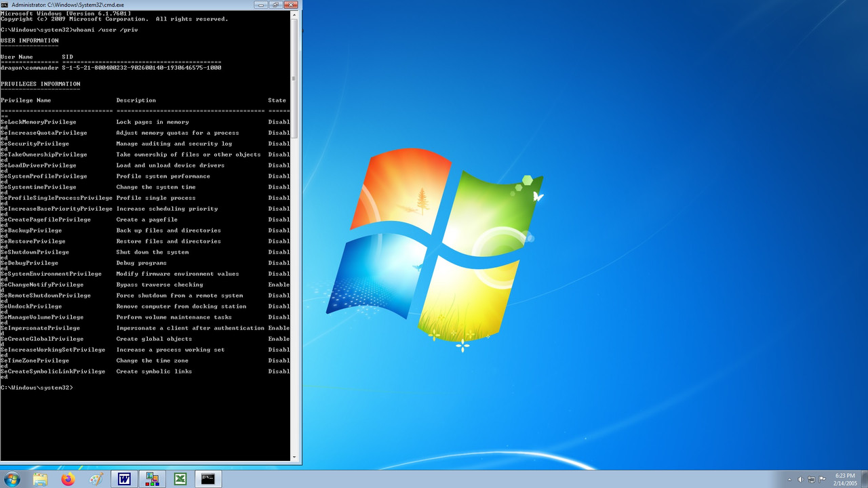Viewport: 868px width, 488px height.
Task: Close the Administrator cmd.exe window
Action: coord(291,5)
